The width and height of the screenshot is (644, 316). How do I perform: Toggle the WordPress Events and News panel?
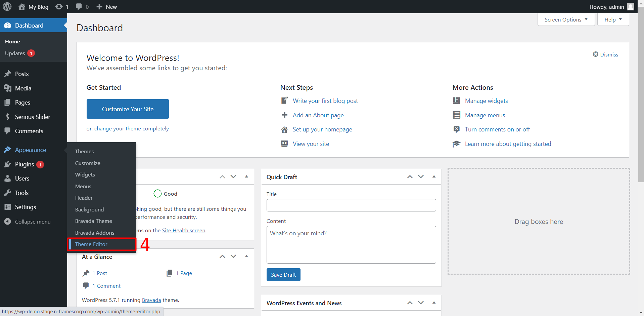point(434,303)
